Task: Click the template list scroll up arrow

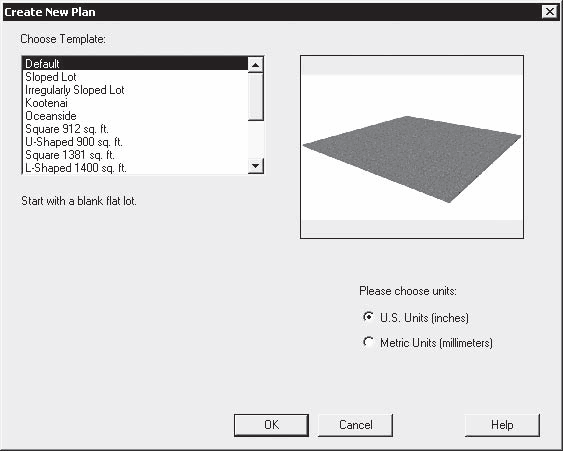Action: (x=256, y=65)
